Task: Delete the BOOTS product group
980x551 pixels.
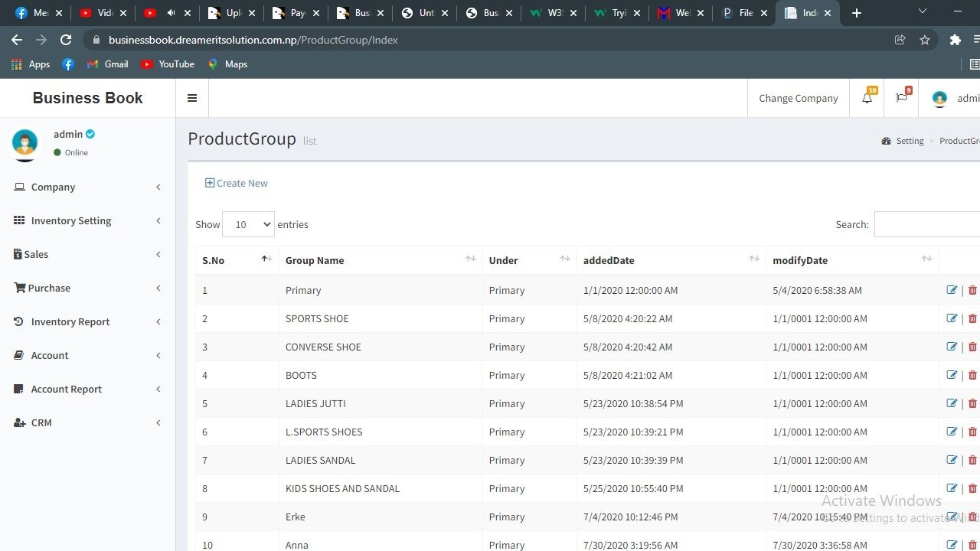Action: [972, 375]
